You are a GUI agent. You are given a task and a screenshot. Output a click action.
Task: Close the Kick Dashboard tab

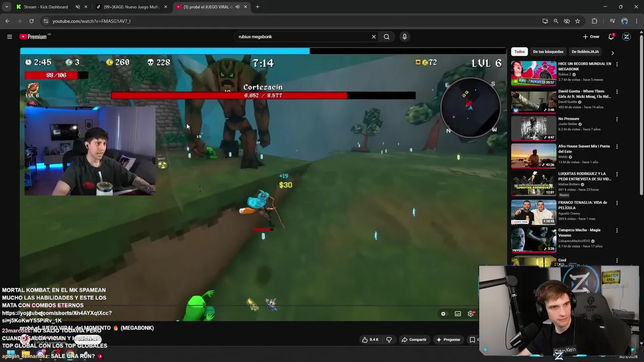tap(86, 7)
